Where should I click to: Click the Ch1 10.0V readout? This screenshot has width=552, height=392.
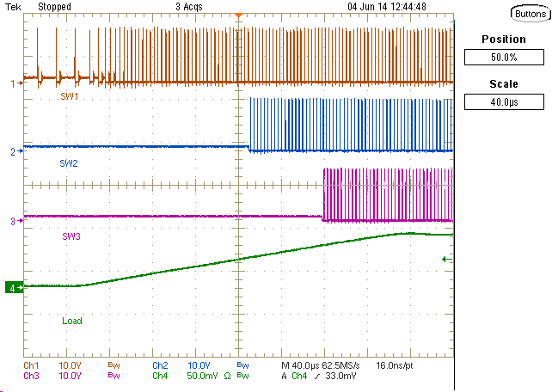(52, 365)
